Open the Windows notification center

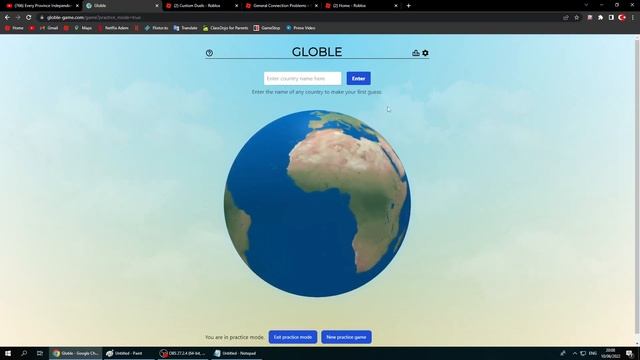click(630, 353)
